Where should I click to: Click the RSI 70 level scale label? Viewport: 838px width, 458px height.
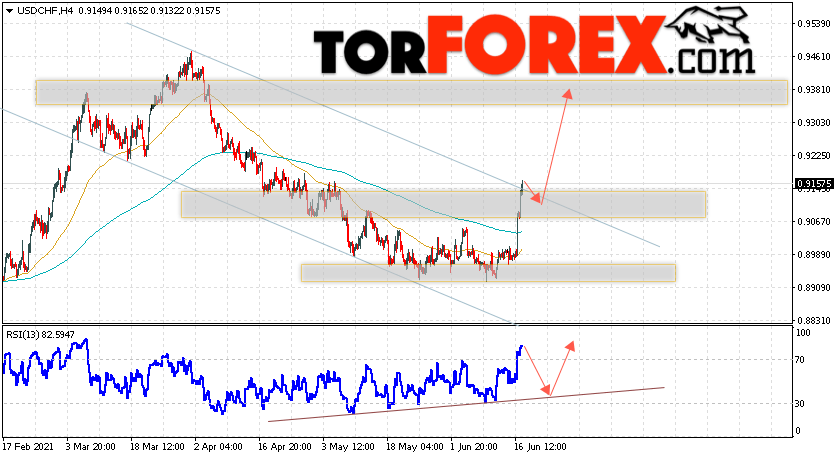tap(800, 360)
